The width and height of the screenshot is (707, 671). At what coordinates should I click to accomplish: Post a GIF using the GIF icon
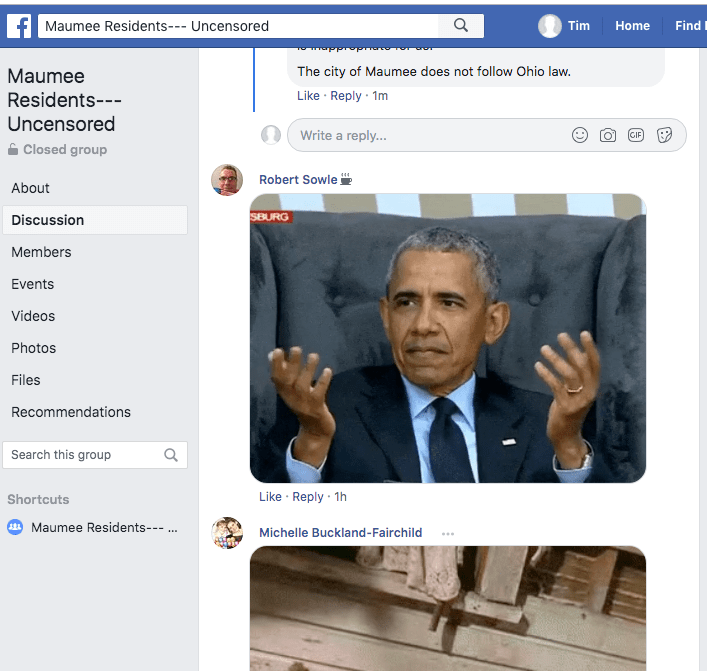[636, 135]
